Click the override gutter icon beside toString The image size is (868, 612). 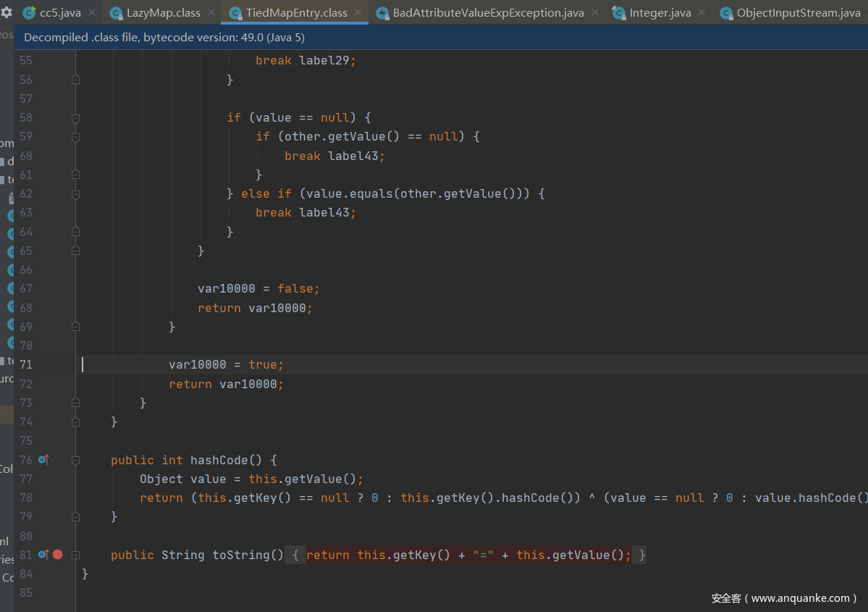pyautogui.click(x=43, y=555)
